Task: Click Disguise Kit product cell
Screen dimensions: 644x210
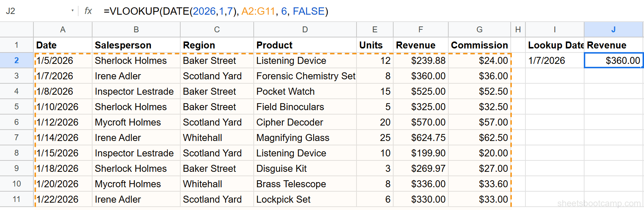Action: pyautogui.click(x=305, y=169)
